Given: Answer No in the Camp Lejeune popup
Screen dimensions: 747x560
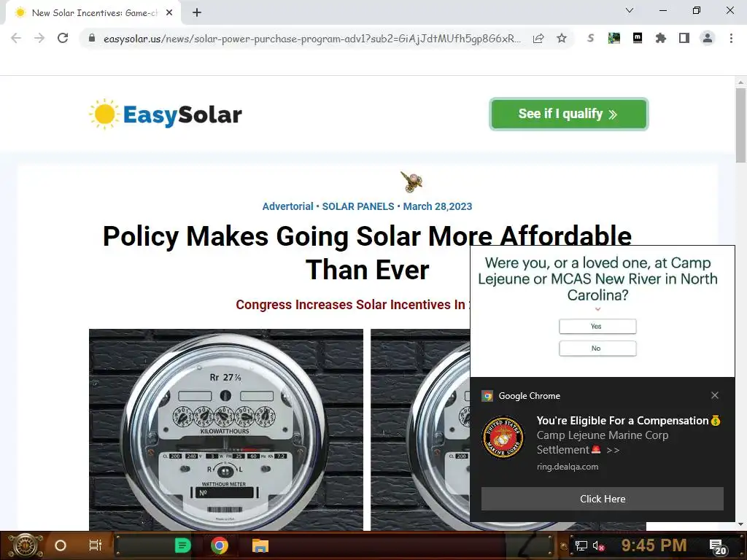Looking at the screenshot, I should [597, 348].
